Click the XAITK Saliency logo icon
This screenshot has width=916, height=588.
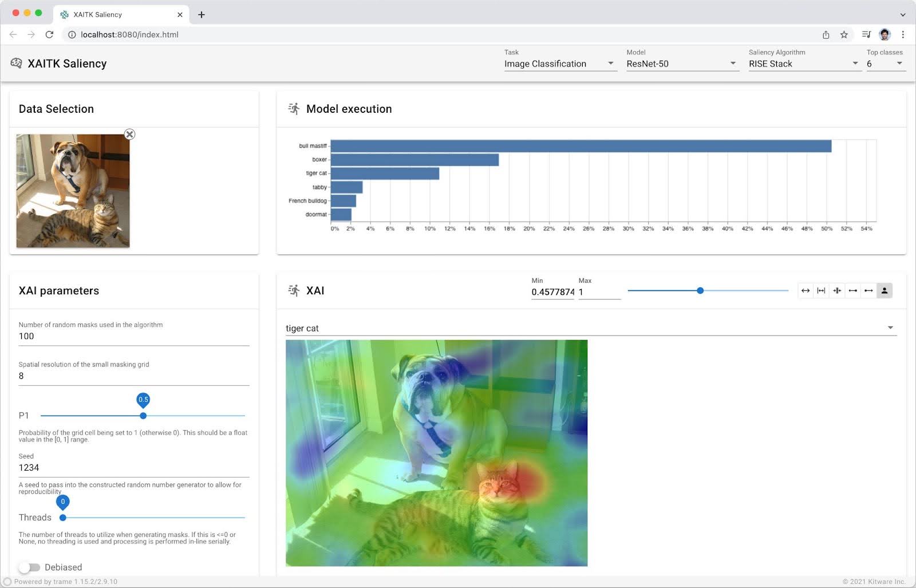click(x=16, y=64)
